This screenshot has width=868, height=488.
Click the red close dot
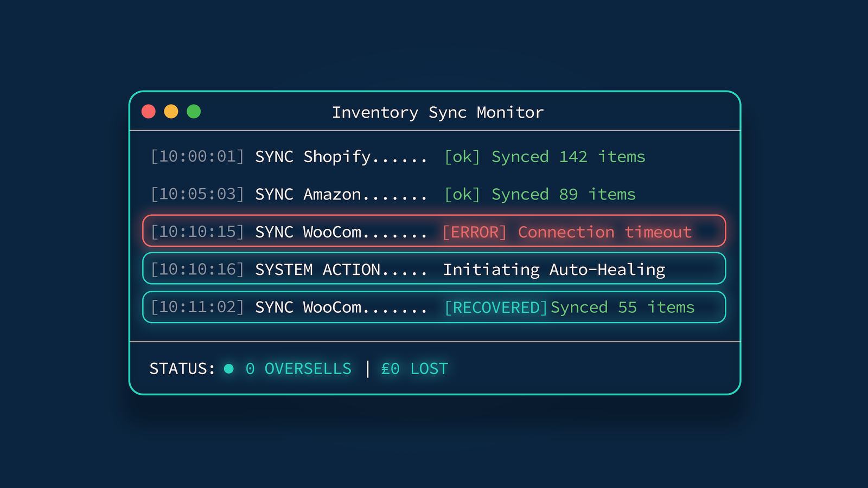pos(149,112)
